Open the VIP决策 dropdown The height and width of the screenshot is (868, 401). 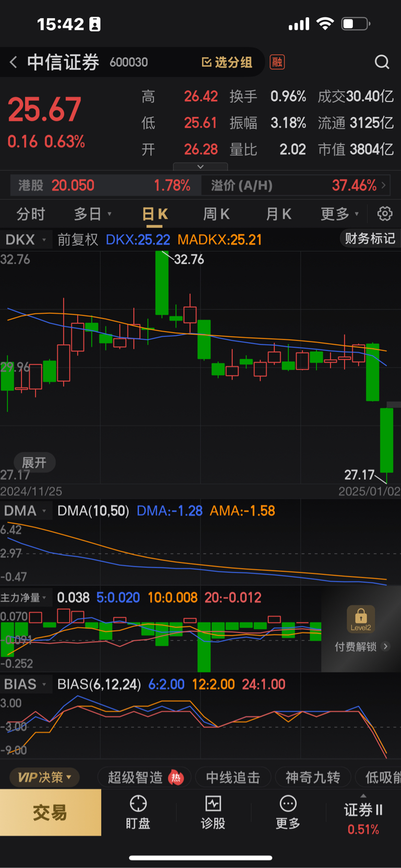click(x=45, y=777)
